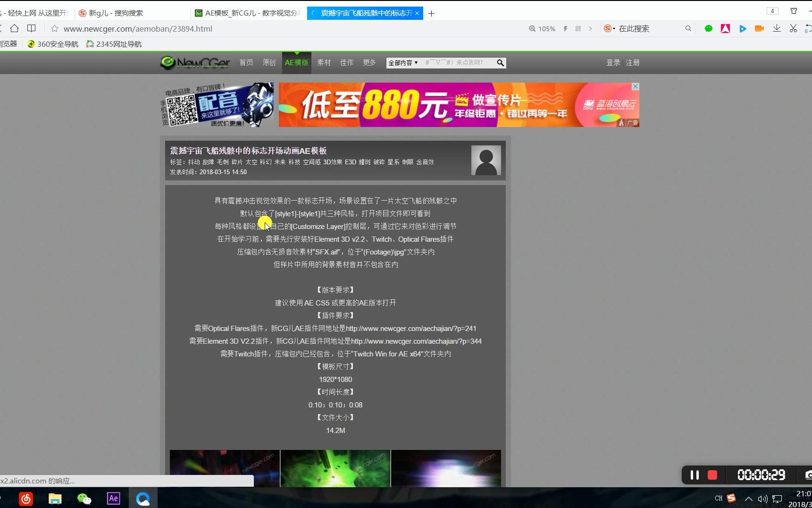Click the Sogou input method tray icon

731,498
